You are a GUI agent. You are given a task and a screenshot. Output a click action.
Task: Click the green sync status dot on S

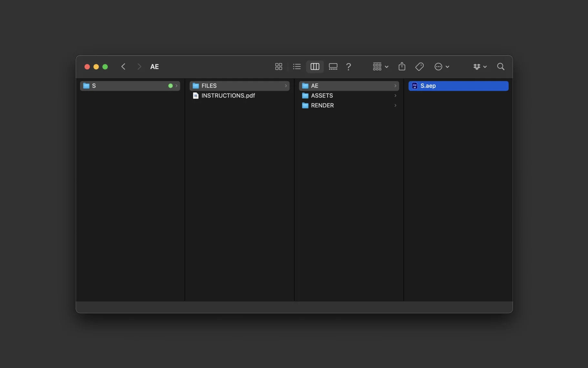pos(170,86)
